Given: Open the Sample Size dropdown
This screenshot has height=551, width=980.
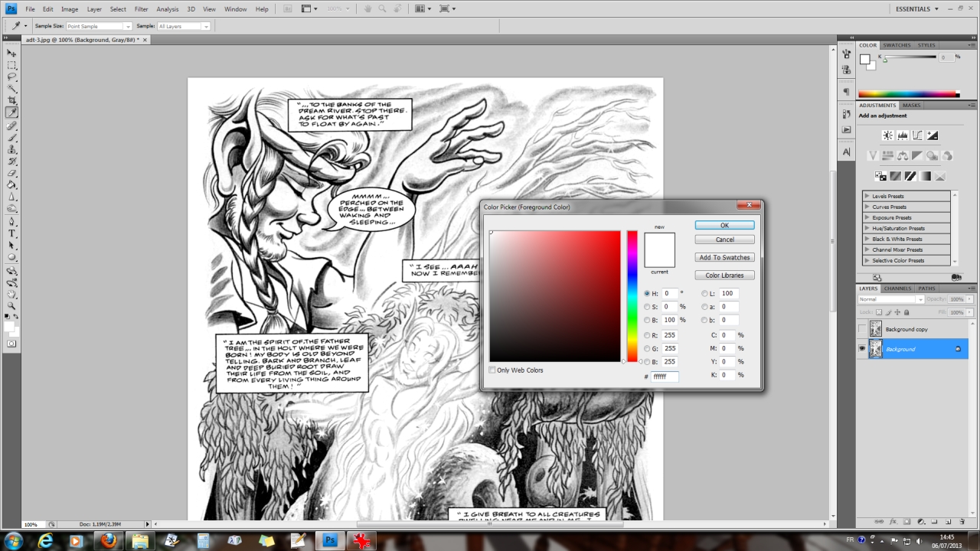Looking at the screenshot, I should (x=99, y=26).
